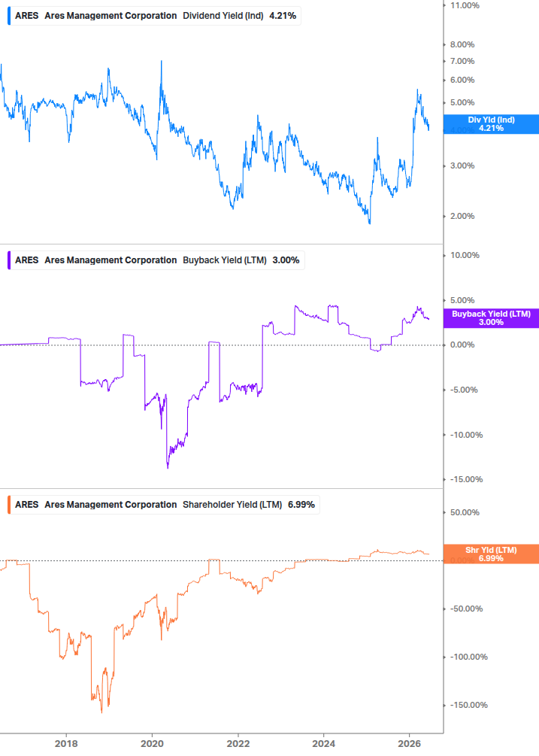
Task: Click the -10.00% tick on buyback yield axis
Action: coord(466,435)
